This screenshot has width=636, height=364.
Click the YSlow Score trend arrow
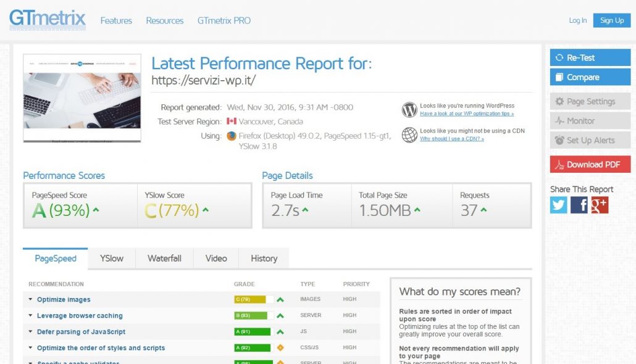(x=206, y=210)
